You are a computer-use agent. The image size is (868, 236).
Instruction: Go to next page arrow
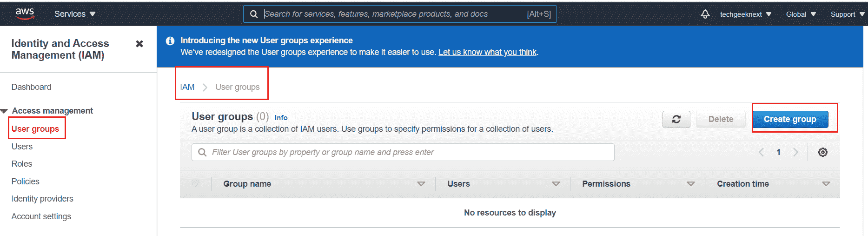point(795,152)
